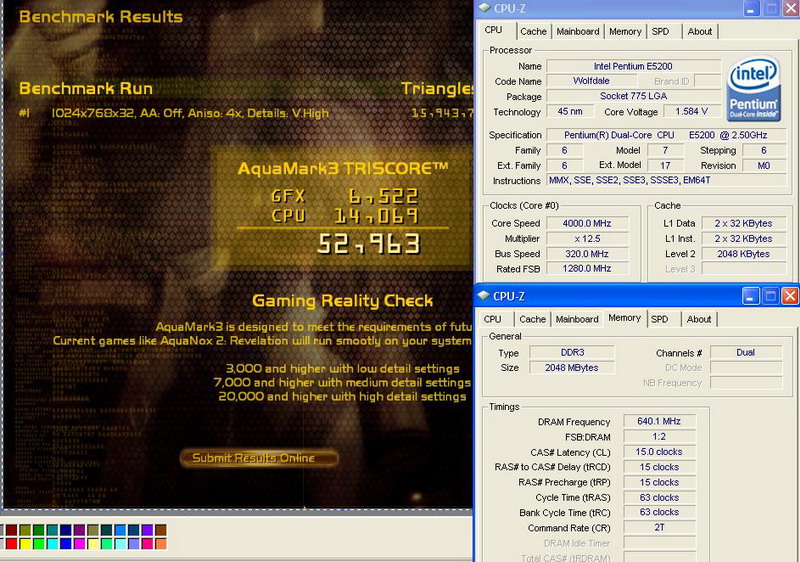Choose the lime green palette swatch
The height and width of the screenshot is (562, 800).
pyautogui.click(x=39, y=544)
